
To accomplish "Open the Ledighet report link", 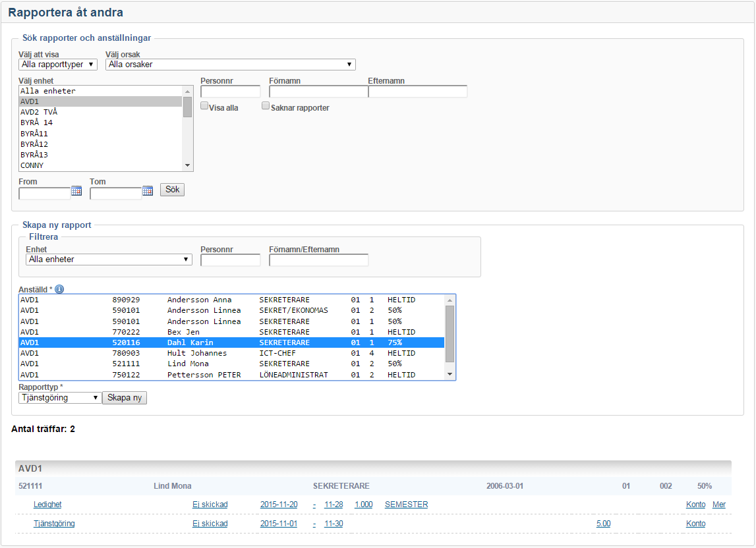I will (47, 505).
